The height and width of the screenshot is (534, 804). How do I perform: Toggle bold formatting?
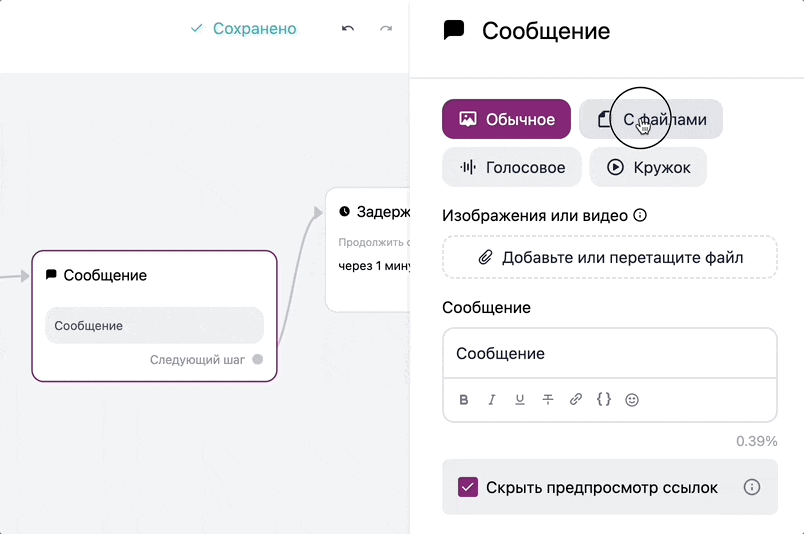464,400
